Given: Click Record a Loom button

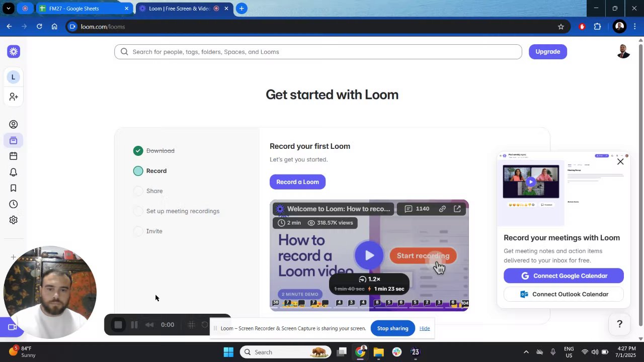Looking at the screenshot, I should pos(297,182).
